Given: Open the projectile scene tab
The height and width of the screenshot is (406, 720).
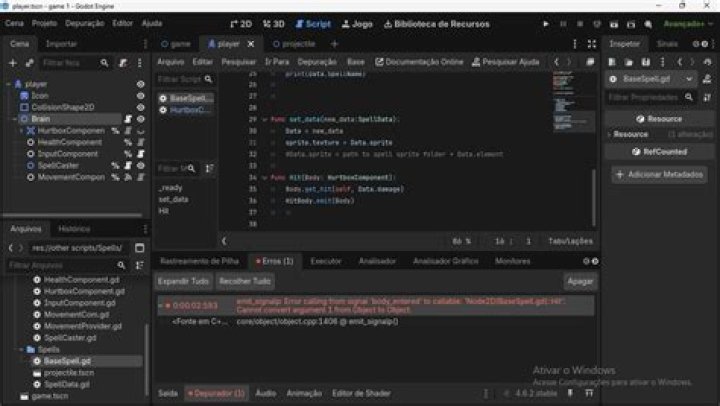Looking at the screenshot, I should pos(294,44).
